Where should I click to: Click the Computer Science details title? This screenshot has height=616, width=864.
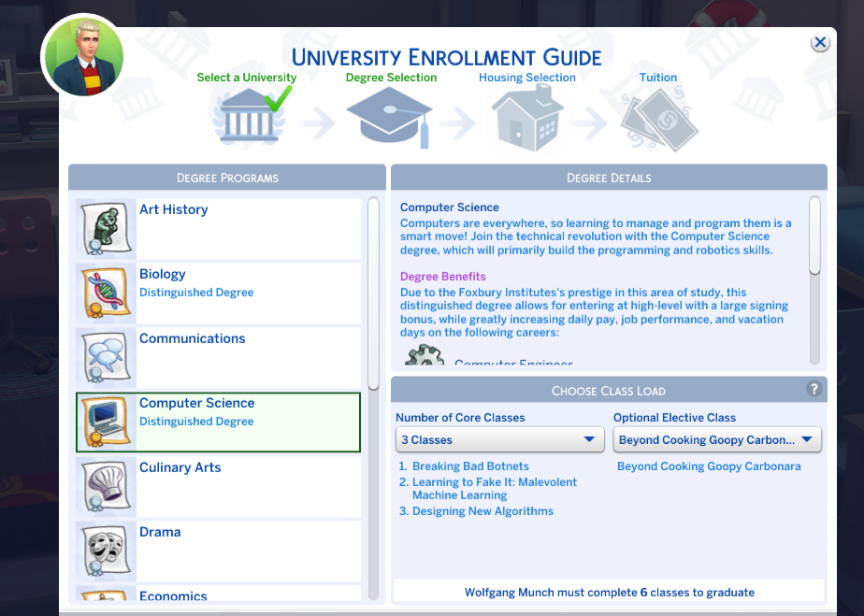pyautogui.click(x=450, y=208)
